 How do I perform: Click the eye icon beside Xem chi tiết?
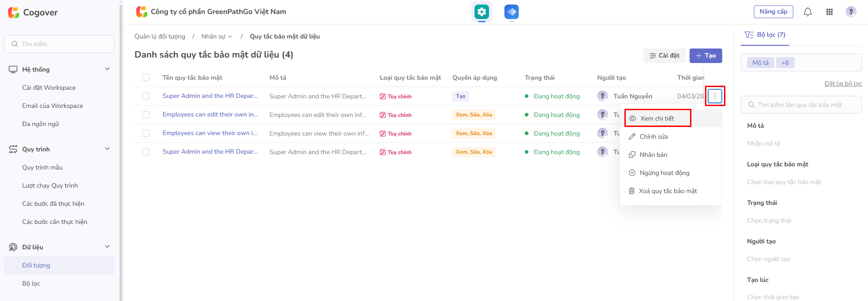633,118
